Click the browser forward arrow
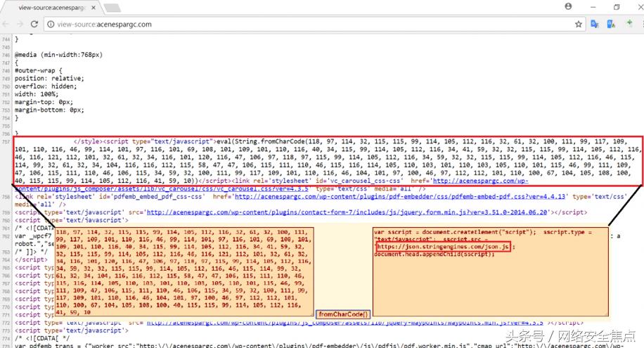The image size is (644, 348). click(x=20, y=24)
